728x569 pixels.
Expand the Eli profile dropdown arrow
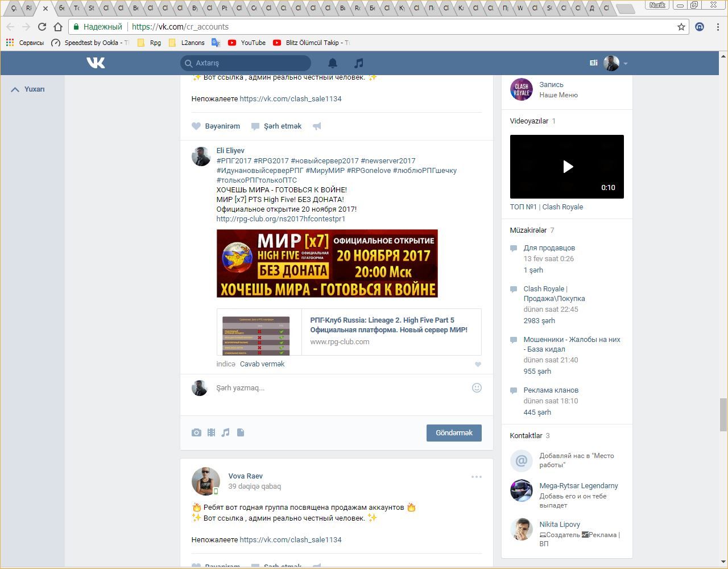pyautogui.click(x=625, y=64)
